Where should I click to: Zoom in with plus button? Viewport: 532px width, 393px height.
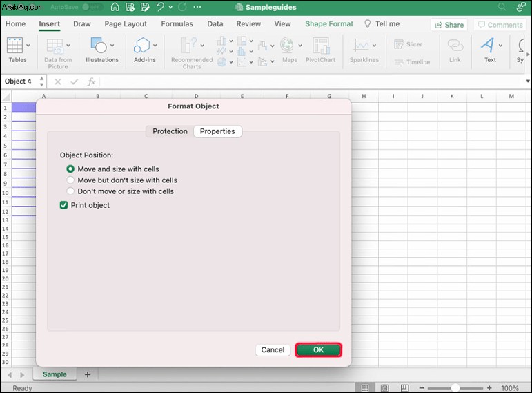coord(489,387)
